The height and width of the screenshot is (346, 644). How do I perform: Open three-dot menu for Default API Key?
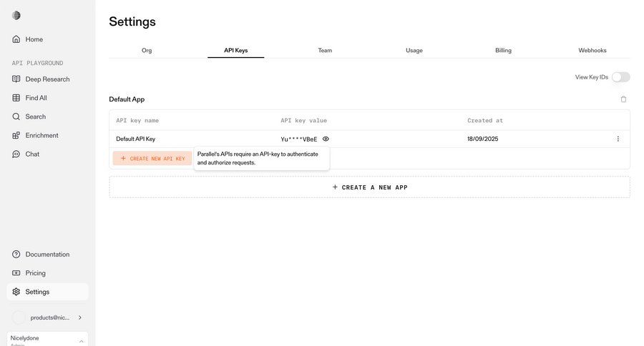(618, 139)
